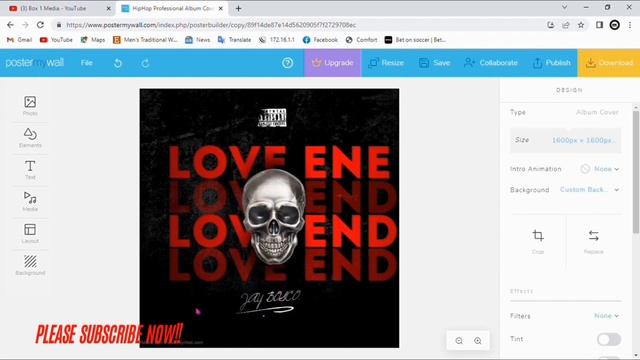
Task: Open Men's Traditional W... bookmark
Action: click(145, 40)
